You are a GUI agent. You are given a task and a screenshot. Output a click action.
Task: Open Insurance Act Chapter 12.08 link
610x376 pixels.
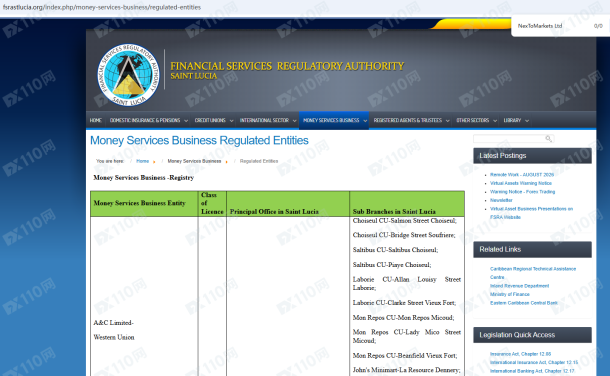520,354
